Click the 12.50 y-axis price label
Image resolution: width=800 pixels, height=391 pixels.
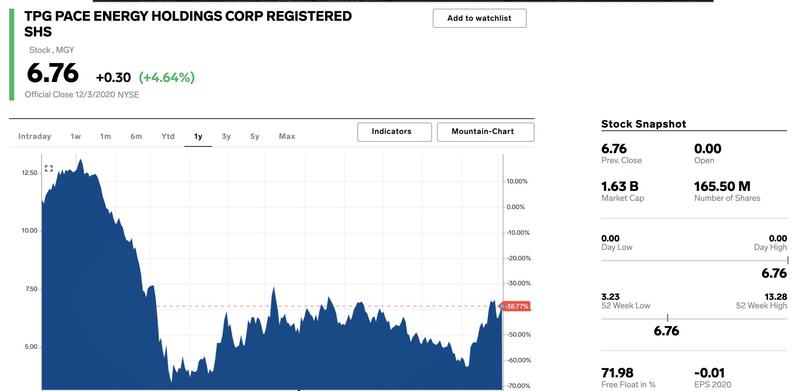(x=29, y=173)
